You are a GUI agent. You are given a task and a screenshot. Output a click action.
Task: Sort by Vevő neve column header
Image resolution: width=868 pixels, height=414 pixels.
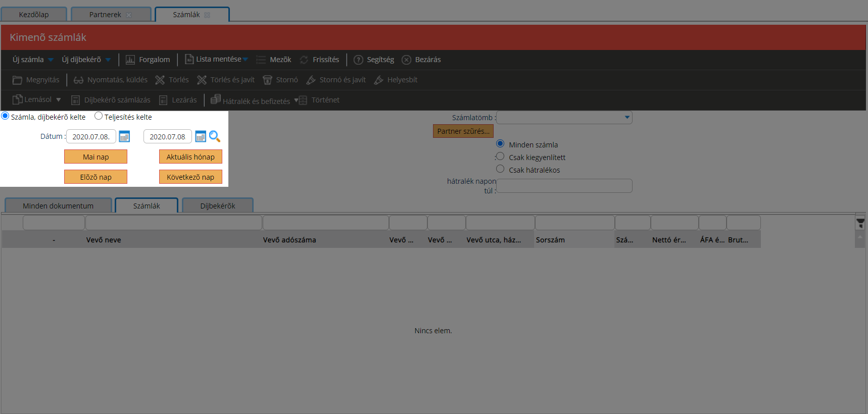[x=174, y=240]
